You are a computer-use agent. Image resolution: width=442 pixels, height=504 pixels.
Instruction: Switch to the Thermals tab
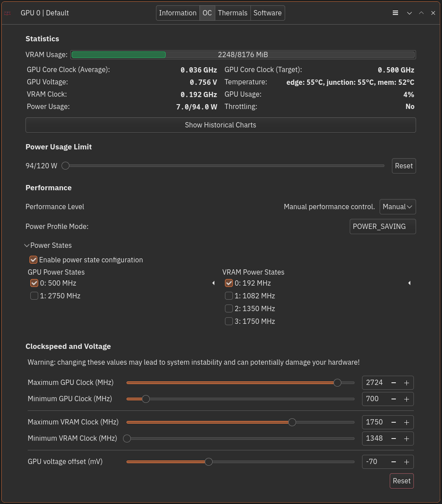point(232,13)
